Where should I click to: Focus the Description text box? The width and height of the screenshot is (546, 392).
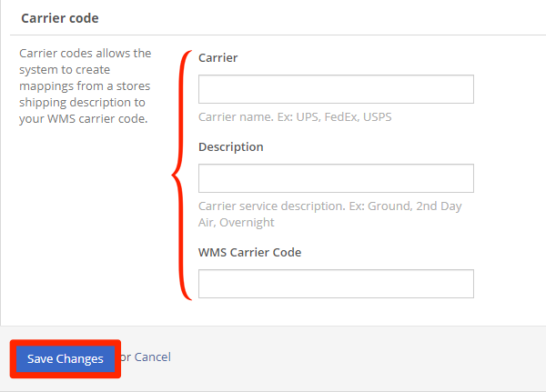[x=336, y=178]
